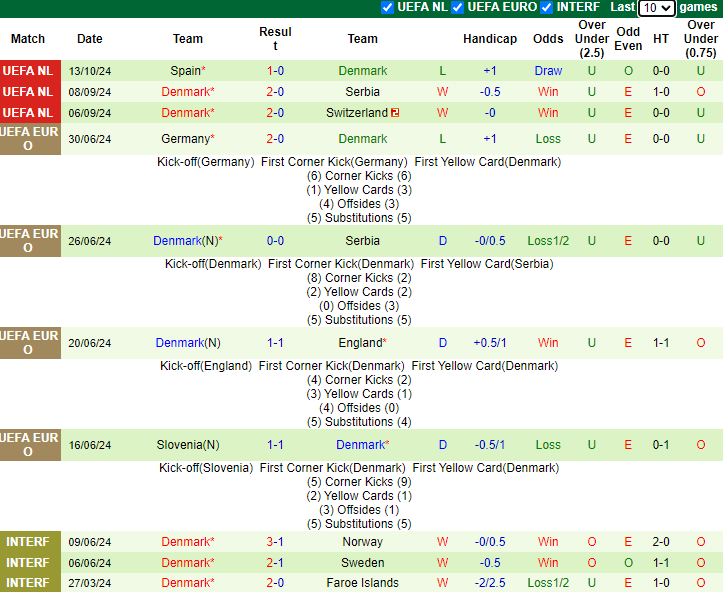Screen dimensions: 723x592
Task: Disable the INTERF checkbox
Action: (x=547, y=7)
